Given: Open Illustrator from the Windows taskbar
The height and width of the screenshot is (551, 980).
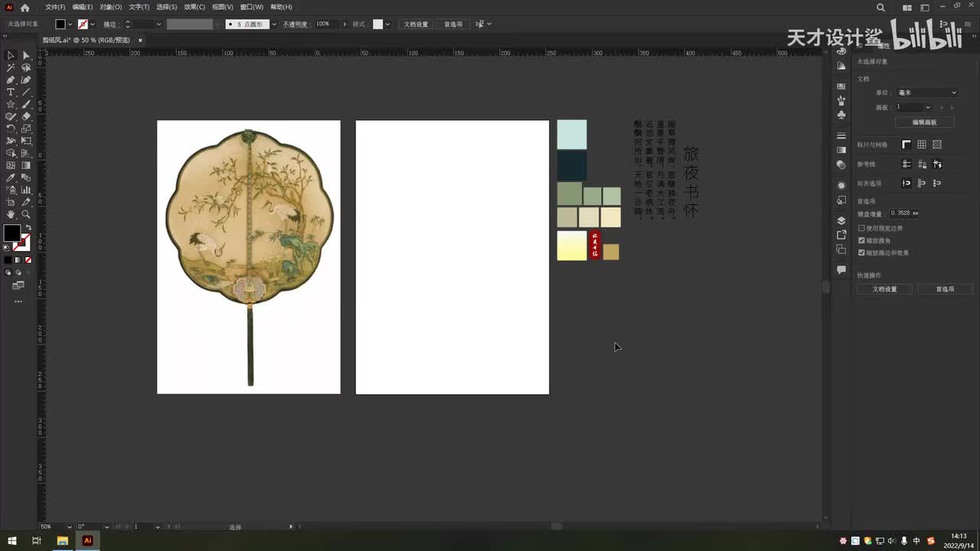Looking at the screenshot, I should click(87, 540).
